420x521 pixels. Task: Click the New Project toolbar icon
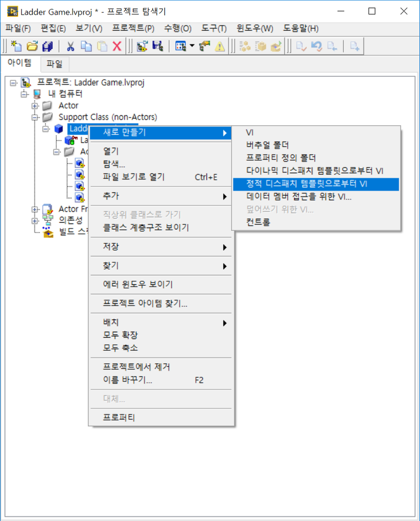16,46
